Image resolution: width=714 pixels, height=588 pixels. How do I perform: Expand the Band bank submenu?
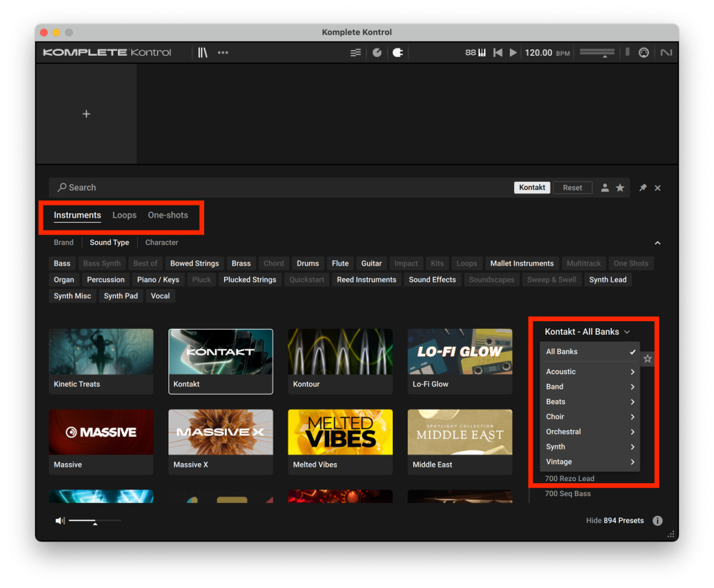[590, 387]
